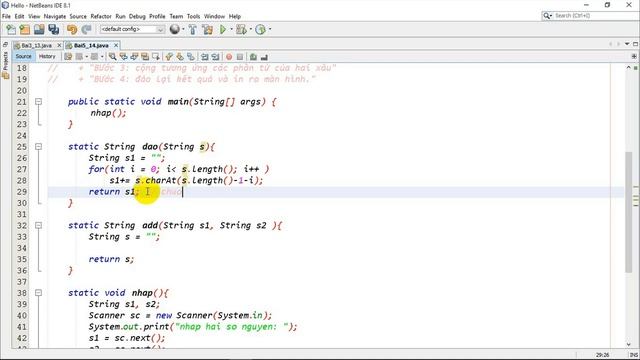Toggle bookmark on the current line
This screenshot has width=640, height=360.
point(191,57)
